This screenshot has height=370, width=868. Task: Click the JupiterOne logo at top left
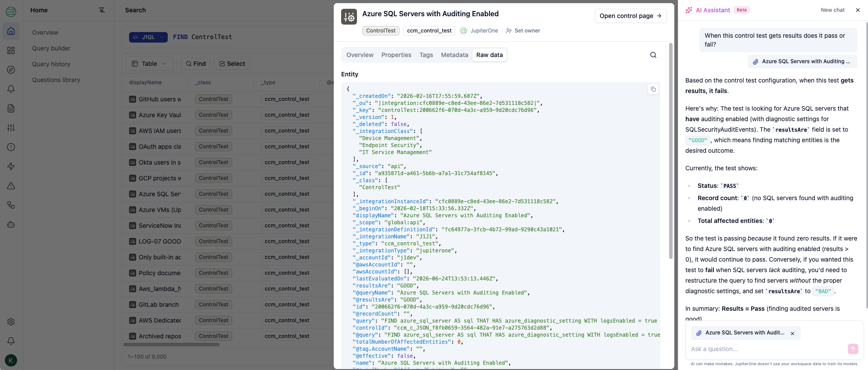11,12
